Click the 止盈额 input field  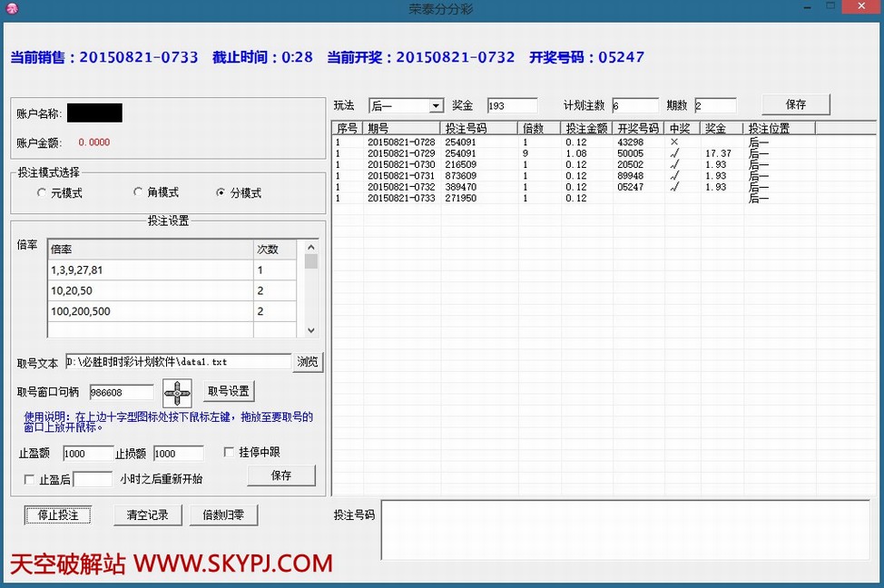(87, 454)
